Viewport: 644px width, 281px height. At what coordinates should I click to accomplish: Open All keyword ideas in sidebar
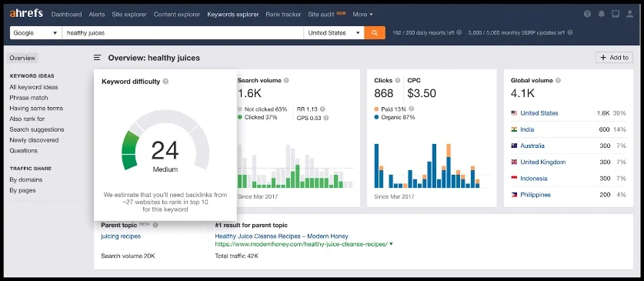click(x=34, y=87)
